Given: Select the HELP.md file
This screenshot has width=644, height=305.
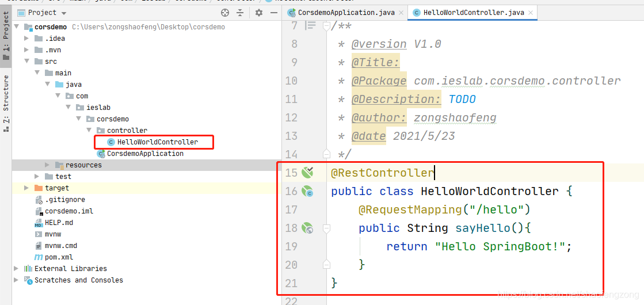Looking at the screenshot, I should click(59, 223).
